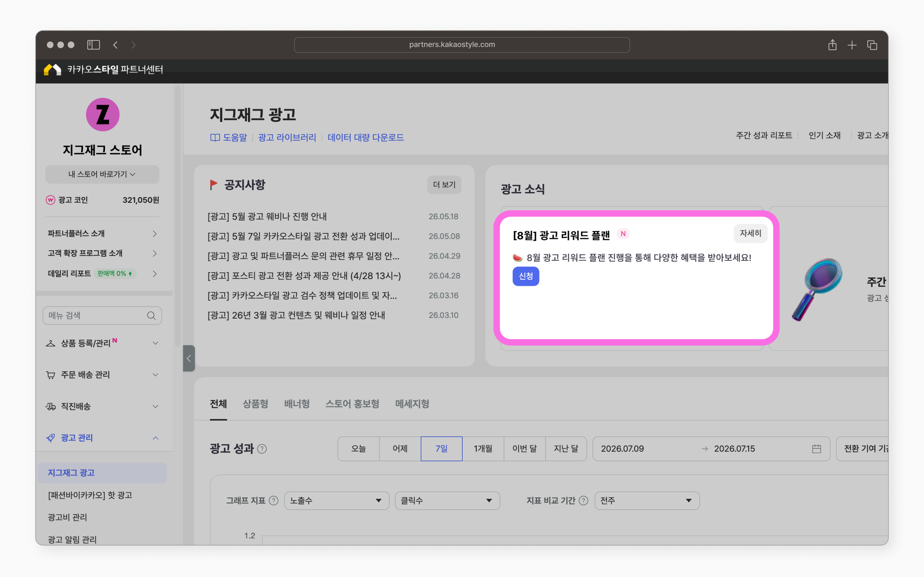Viewport: 924px width, 577px height.
Task: Open the 노출수 graph metric dropdown
Action: pyautogui.click(x=336, y=501)
